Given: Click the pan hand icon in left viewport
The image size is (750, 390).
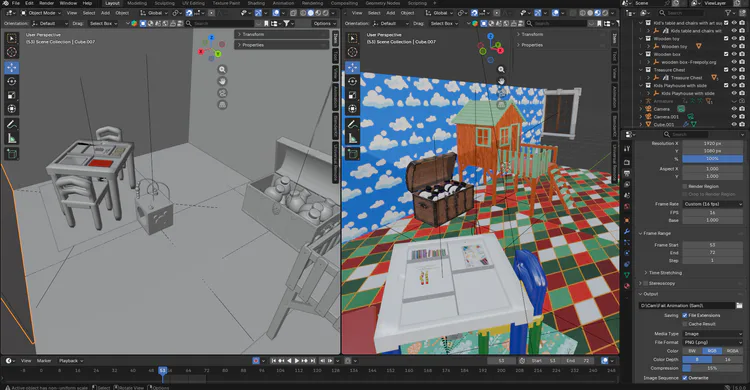Looking at the screenshot, I should pos(222,81).
